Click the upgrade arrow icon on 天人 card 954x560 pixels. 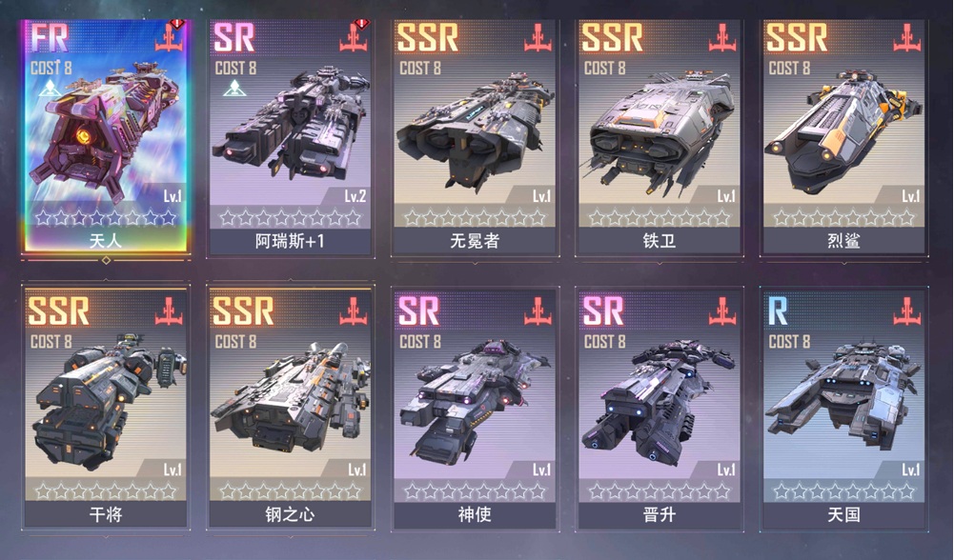(x=50, y=89)
